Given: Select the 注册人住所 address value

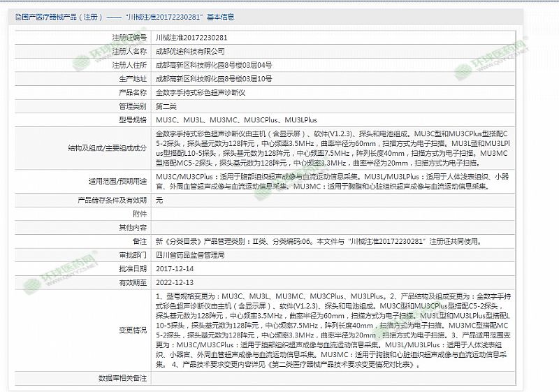Looking at the screenshot, I should (x=213, y=65).
